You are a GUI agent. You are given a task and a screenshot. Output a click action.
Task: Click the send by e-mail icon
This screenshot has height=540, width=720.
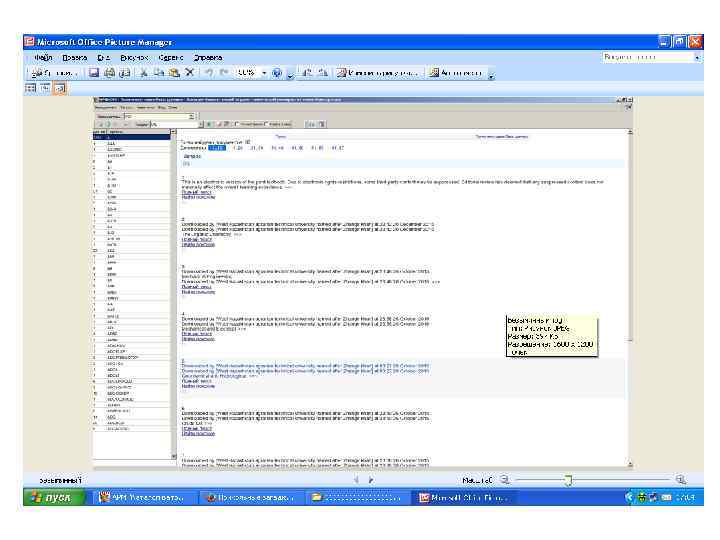pyautogui.click(x=124, y=73)
